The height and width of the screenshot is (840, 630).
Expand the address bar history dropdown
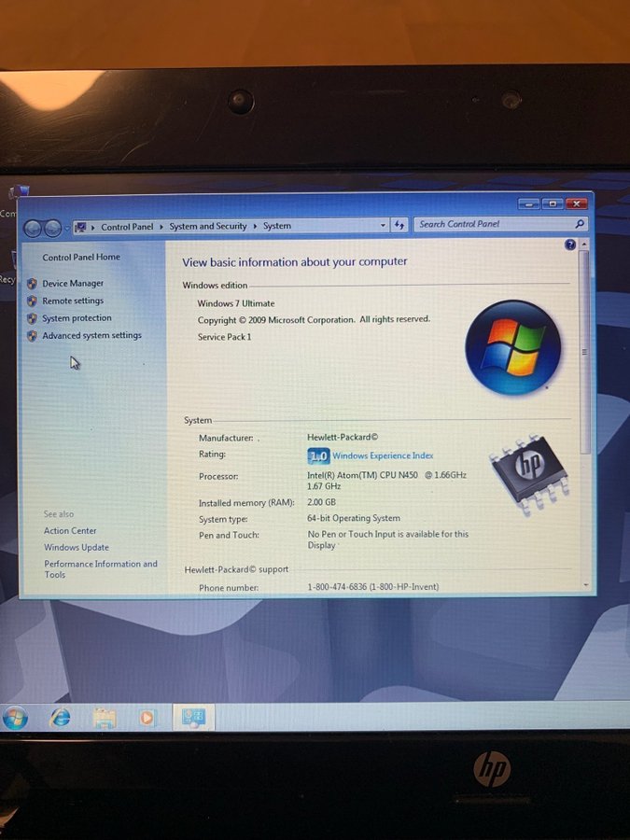pos(383,225)
